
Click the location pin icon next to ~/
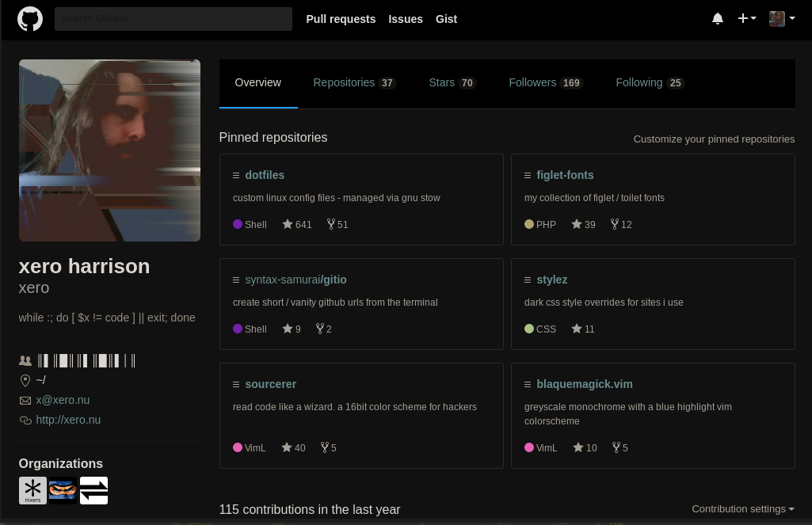click(x=25, y=380)
